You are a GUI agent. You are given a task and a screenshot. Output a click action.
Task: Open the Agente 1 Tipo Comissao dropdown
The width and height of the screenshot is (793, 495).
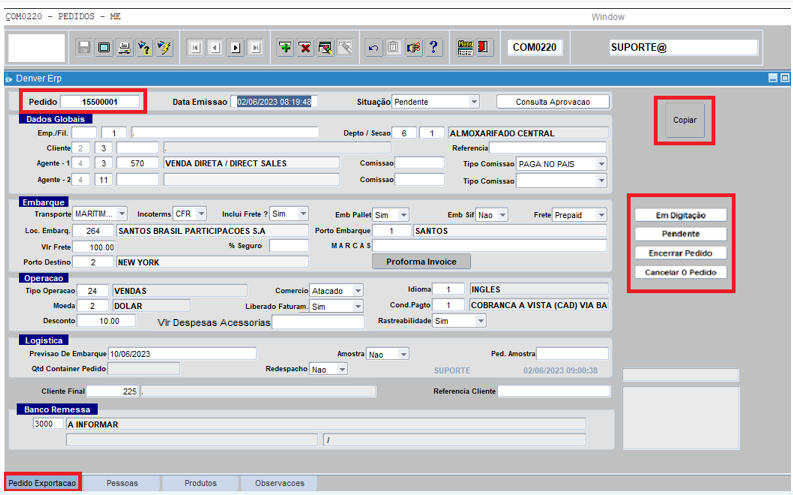(601, 164)
